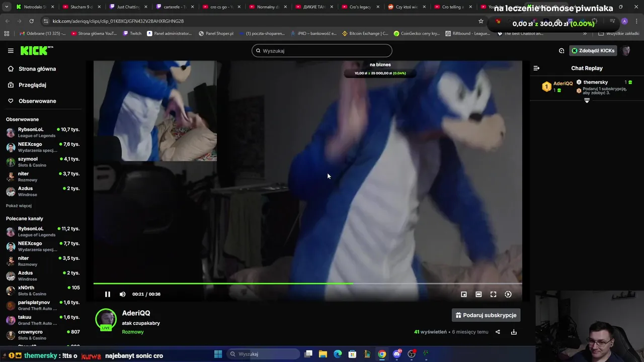Open Discord from the taskbar

click(x=397, y=354)
